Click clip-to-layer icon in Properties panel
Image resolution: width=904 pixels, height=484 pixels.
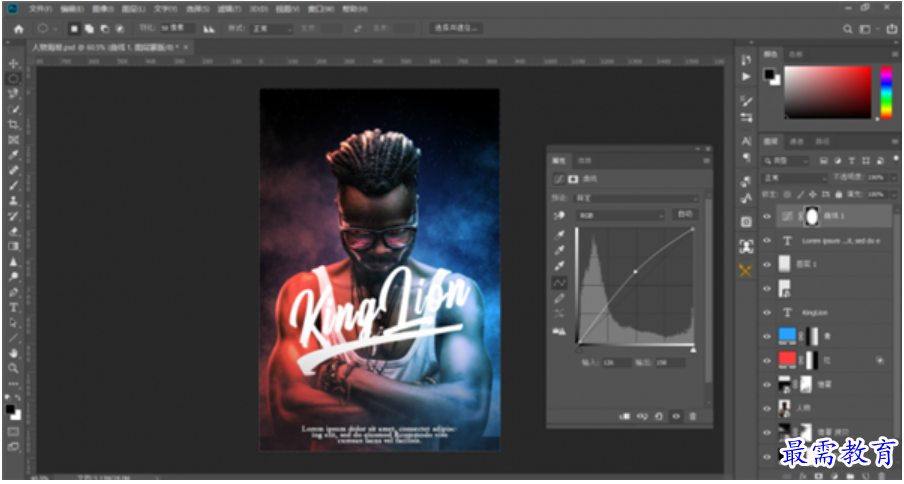(x=624, y=416)
